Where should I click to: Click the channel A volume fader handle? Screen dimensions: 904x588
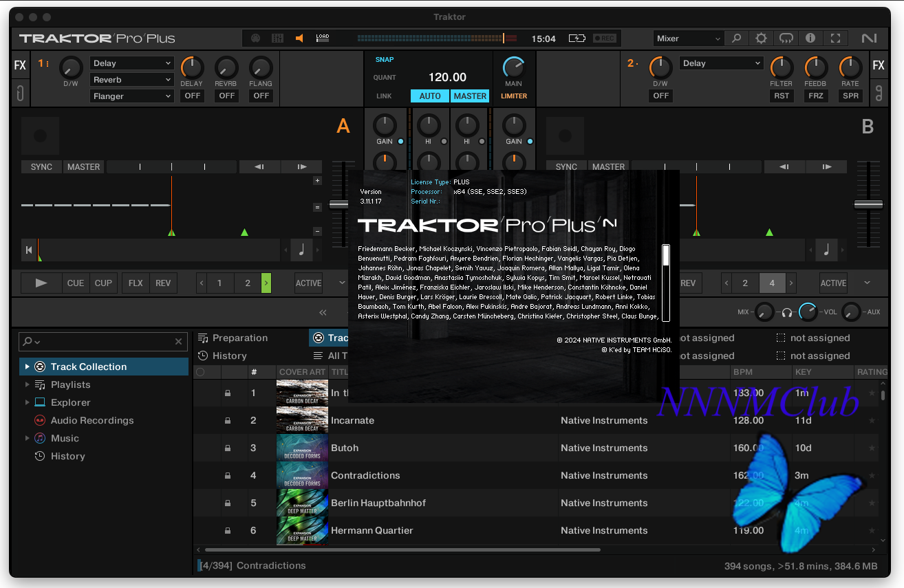[x=338, y=204]
